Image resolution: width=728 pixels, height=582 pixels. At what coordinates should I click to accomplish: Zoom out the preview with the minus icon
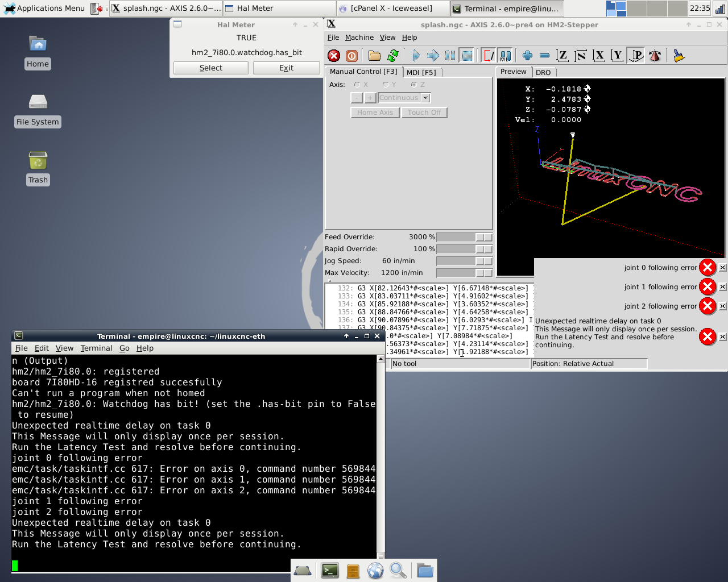click(x=544, y=56)
